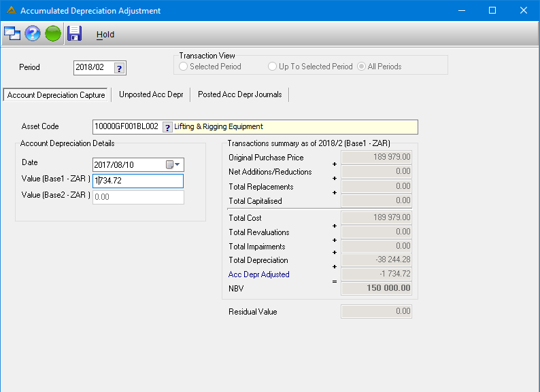Open the blue question mark help icon

pos(33,34)
